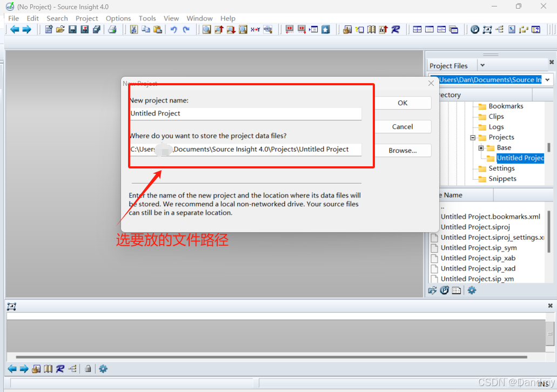
Task: Open the bookmark star icon
Action: 326,30
